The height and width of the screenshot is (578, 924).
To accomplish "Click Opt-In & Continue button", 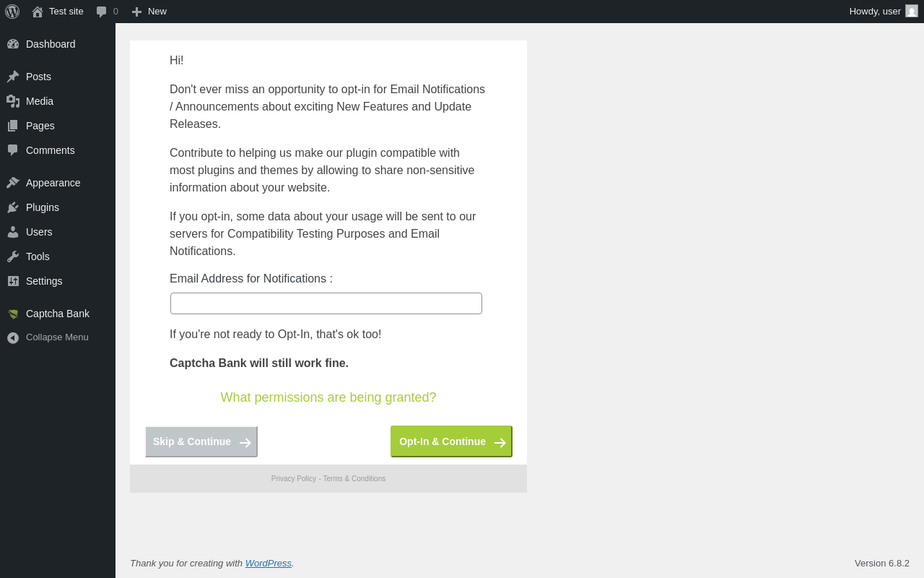I will [451, 441].
